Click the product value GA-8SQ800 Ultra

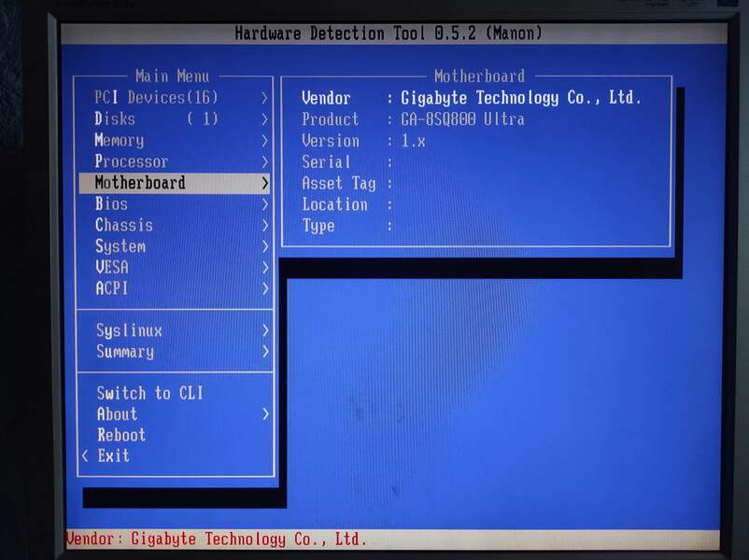(x=462, y=119)
